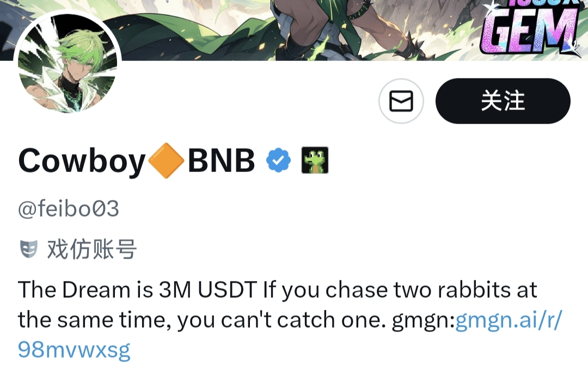Tap the "gmgn:" label before link
Image resolution: width=588 pixels, height=375 pixels.
(423, 321)
